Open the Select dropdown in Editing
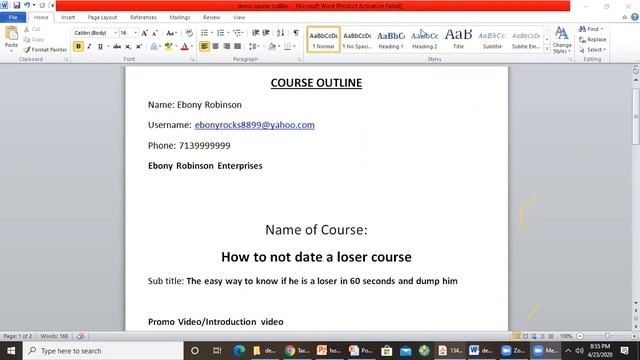640x360 pixels. [x=593, y=50]
